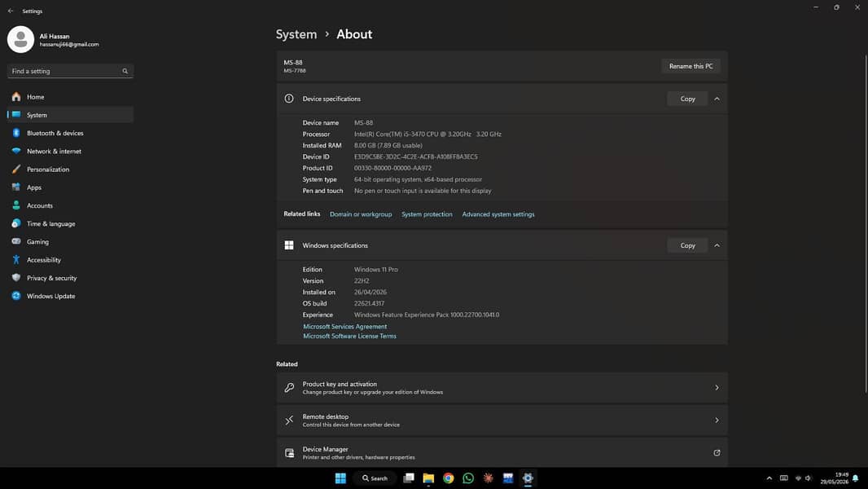868x489 pixels.
Task: Open Home in the settings sidebar
Action: click(70, 97)
